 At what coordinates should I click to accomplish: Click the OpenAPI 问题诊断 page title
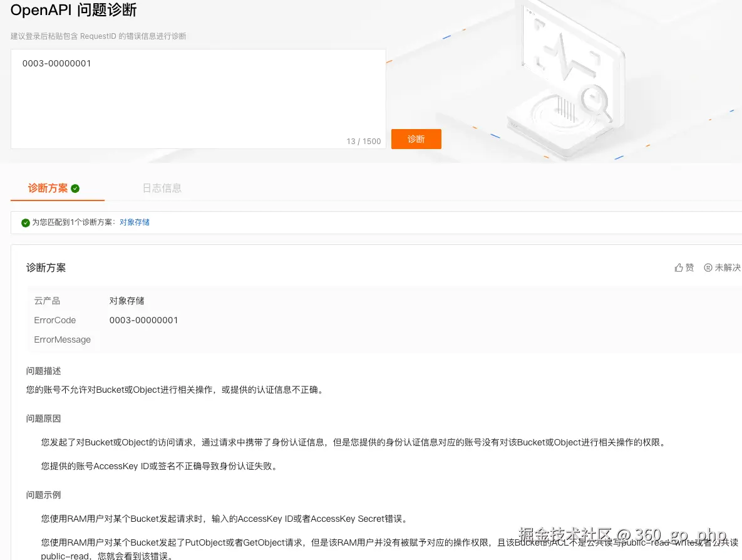73,10
